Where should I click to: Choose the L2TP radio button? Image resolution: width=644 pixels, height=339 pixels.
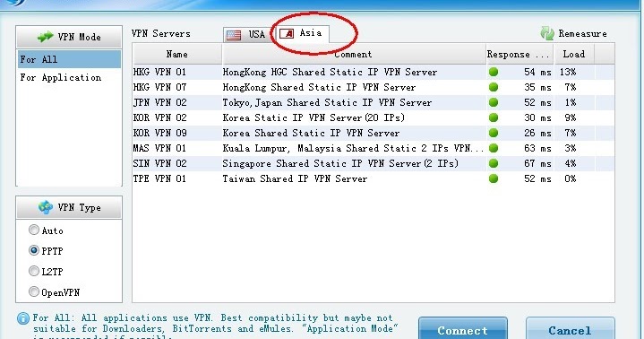[x=34, y=271]
